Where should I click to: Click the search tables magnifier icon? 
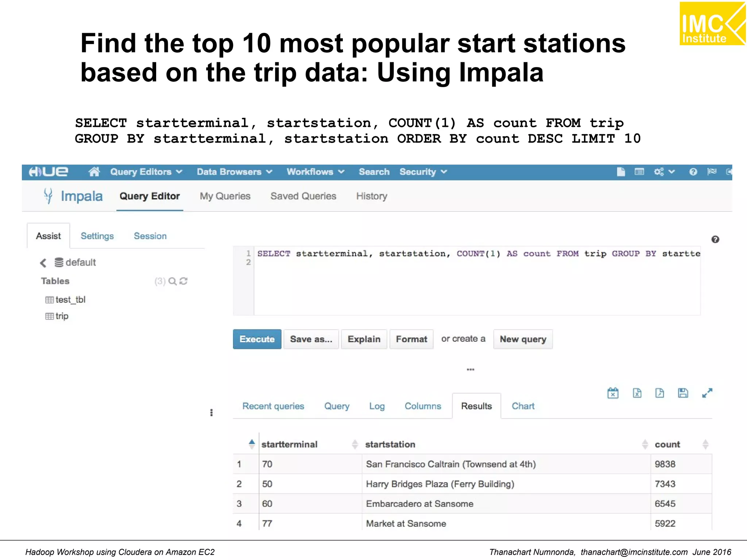pyautogui.click(x=173, y=281)
